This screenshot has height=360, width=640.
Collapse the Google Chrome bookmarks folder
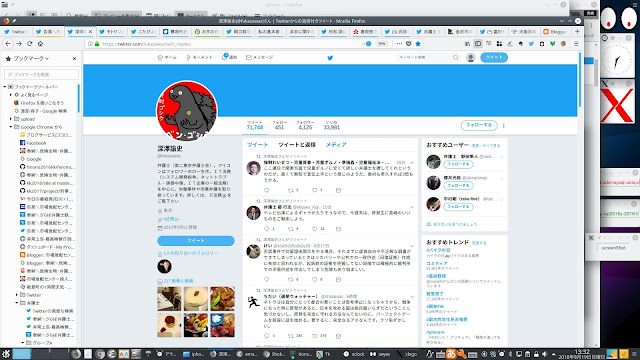tap(11, 127)
